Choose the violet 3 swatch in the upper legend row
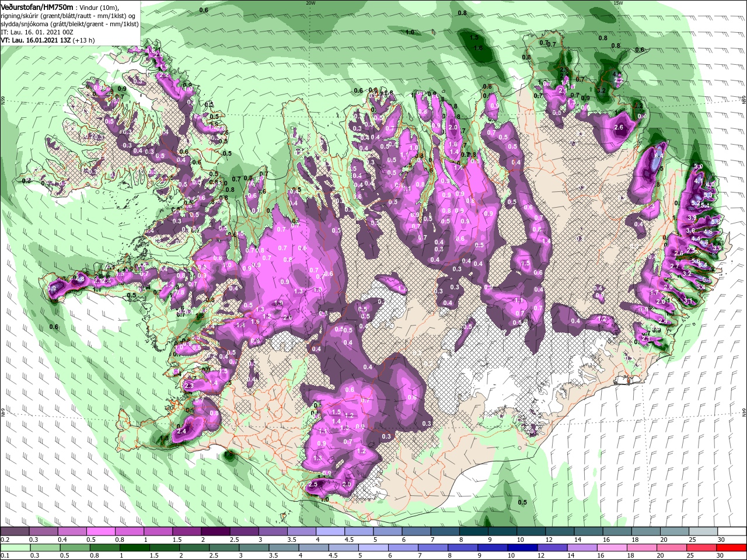Viewport: 747px width, 560px height. tap(272, 531)
